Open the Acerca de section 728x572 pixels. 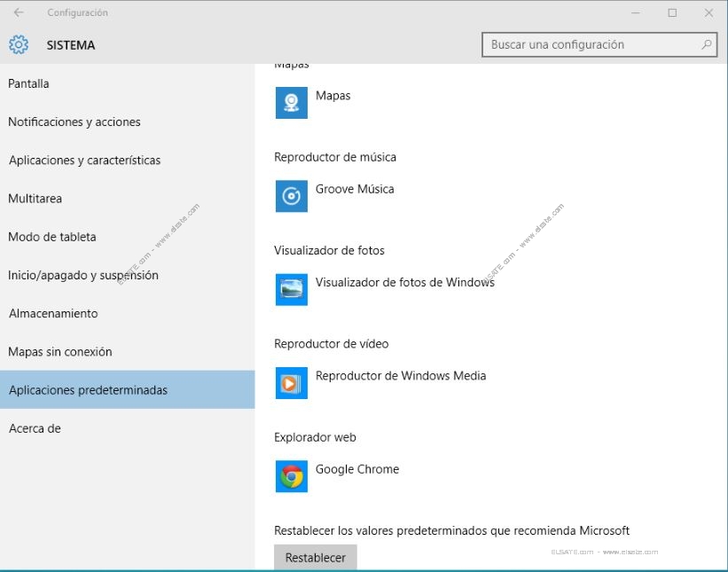click(127, 428)
